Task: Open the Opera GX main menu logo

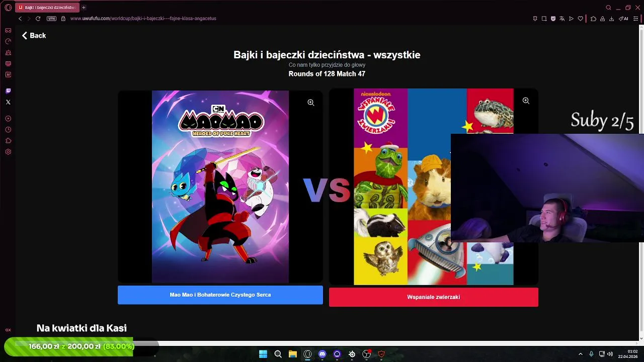Action: (8, 8)
